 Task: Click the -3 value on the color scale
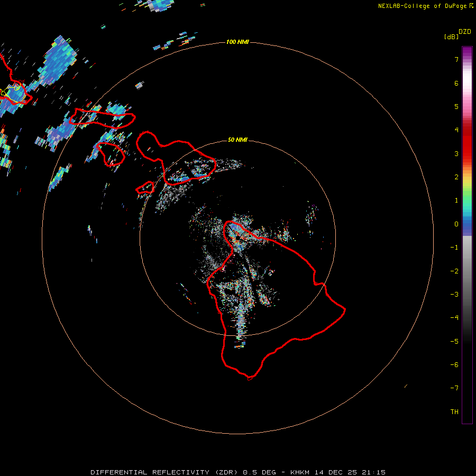[x=454, y=295]
